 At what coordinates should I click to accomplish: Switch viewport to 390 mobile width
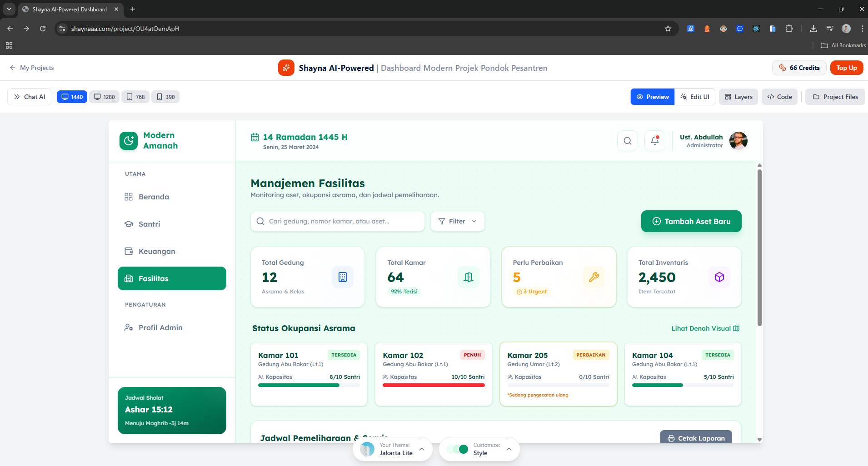point(165,97)
